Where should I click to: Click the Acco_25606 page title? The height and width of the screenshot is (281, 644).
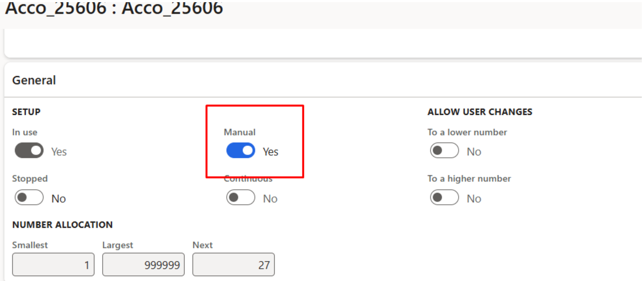[114, 8]
